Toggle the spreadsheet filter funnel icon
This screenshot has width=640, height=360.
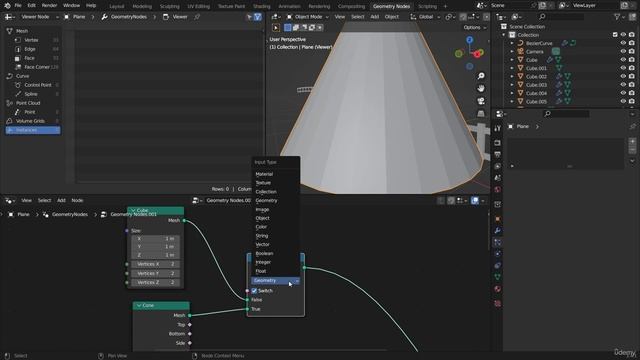tap(258, 17)
